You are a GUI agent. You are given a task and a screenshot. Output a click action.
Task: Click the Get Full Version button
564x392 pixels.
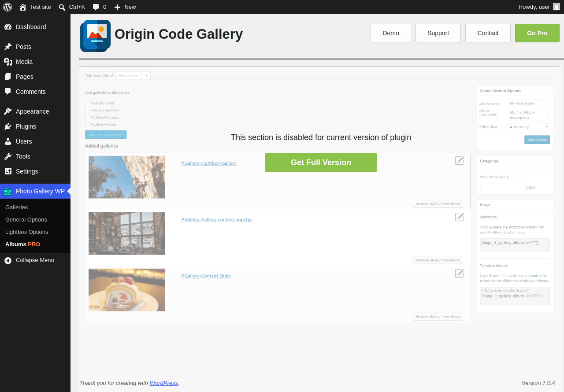pos(321,163)
